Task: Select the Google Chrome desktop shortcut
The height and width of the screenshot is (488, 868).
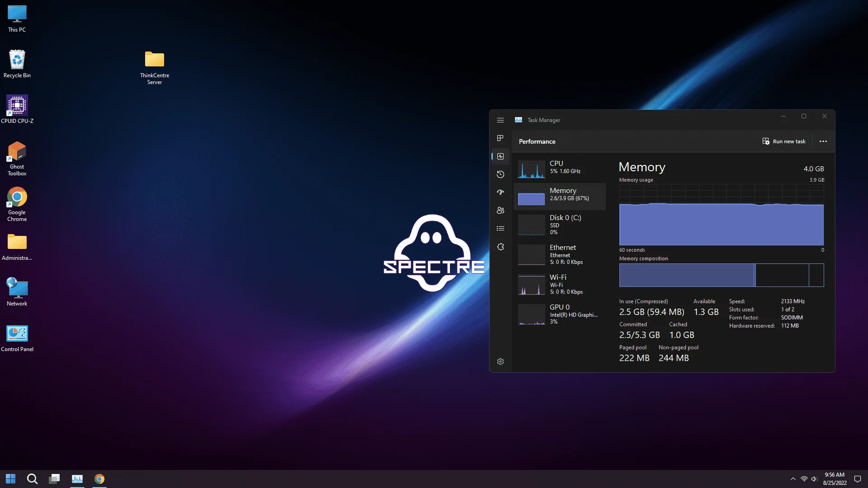Action: (17, 204)
